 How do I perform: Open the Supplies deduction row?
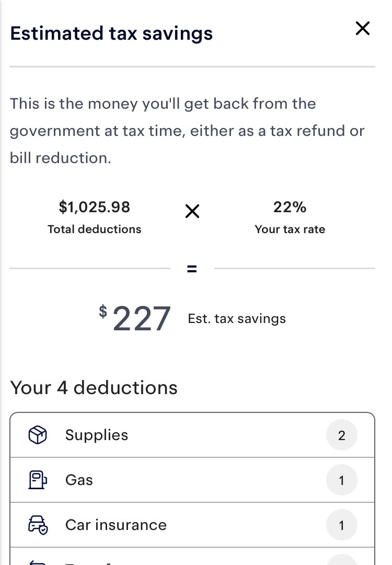click(192, 435)
